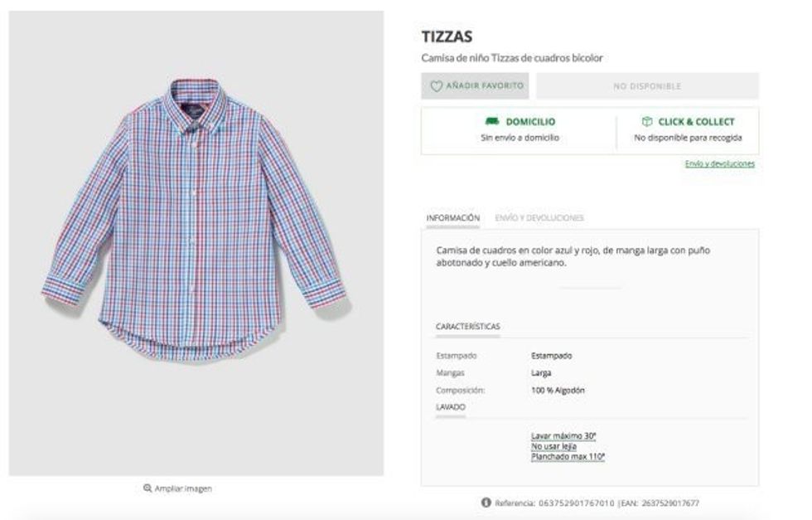Viewport: 812px width, 520px height.
Task: Click the reference number 063752901767010
Action: coord(576,503)
